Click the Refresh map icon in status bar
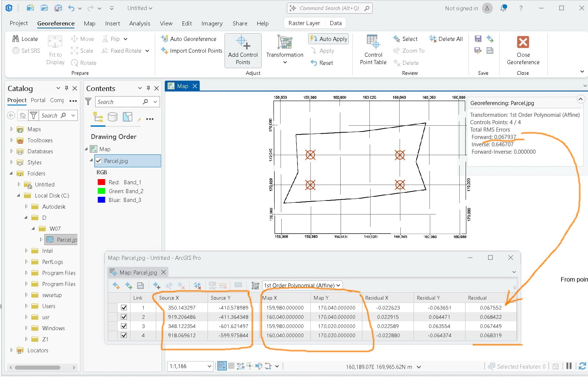 coord(582,366)
